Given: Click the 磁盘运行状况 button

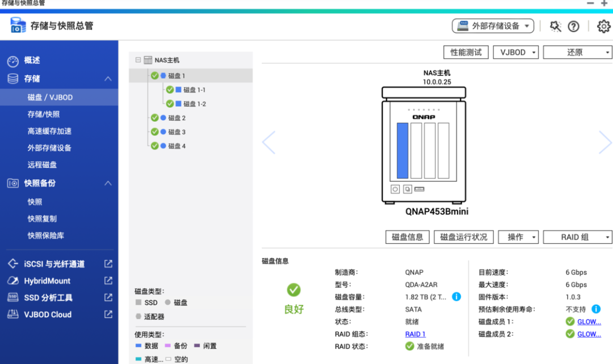Looking at the screenshot, I should coord(464,237).
